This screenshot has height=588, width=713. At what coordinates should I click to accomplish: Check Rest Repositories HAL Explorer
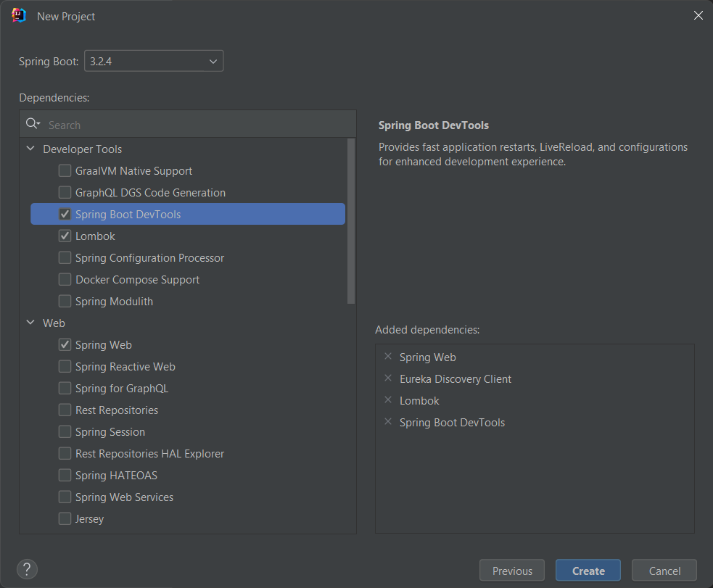coord(65,453)
